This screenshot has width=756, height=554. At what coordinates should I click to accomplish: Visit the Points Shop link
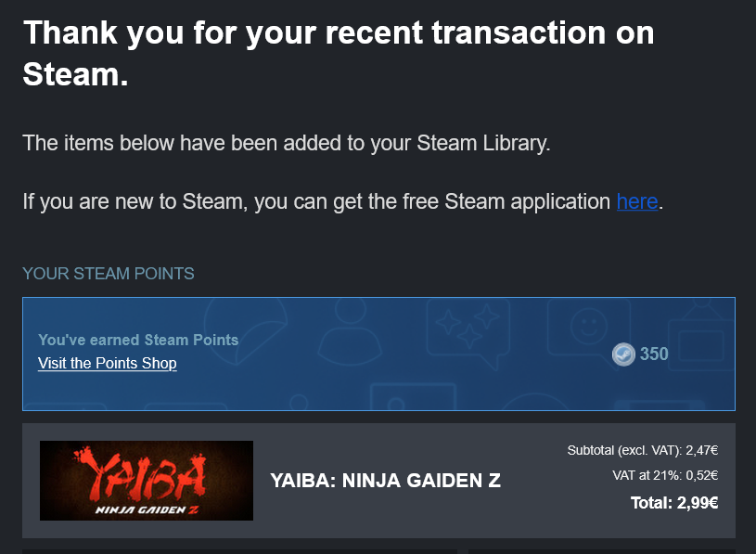[107, 363]
